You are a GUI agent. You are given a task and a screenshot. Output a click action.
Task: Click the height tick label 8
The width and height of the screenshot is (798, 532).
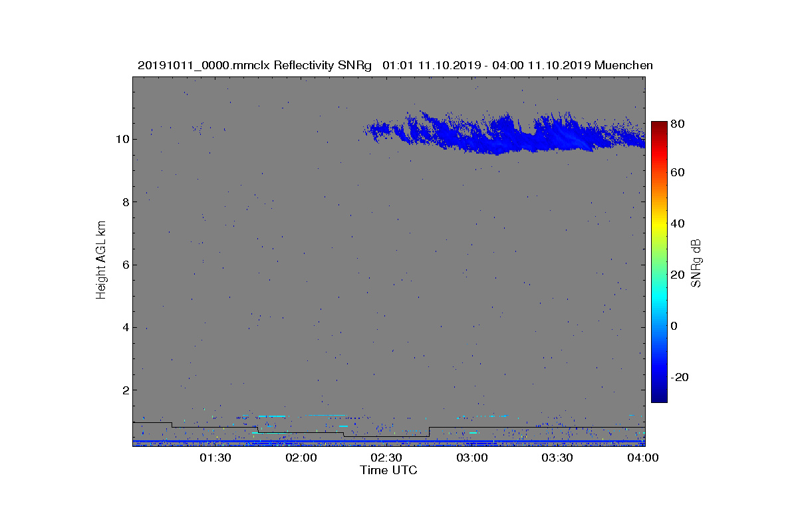point(125,201)
